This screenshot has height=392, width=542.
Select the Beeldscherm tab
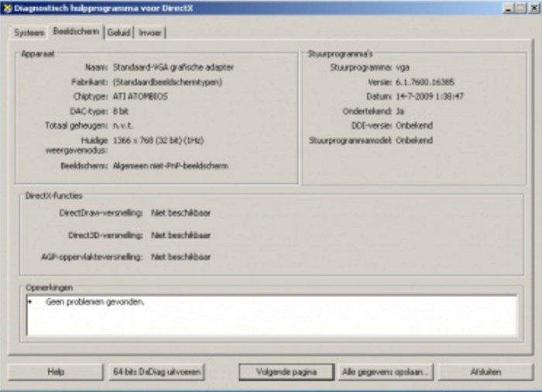(76, 32)
